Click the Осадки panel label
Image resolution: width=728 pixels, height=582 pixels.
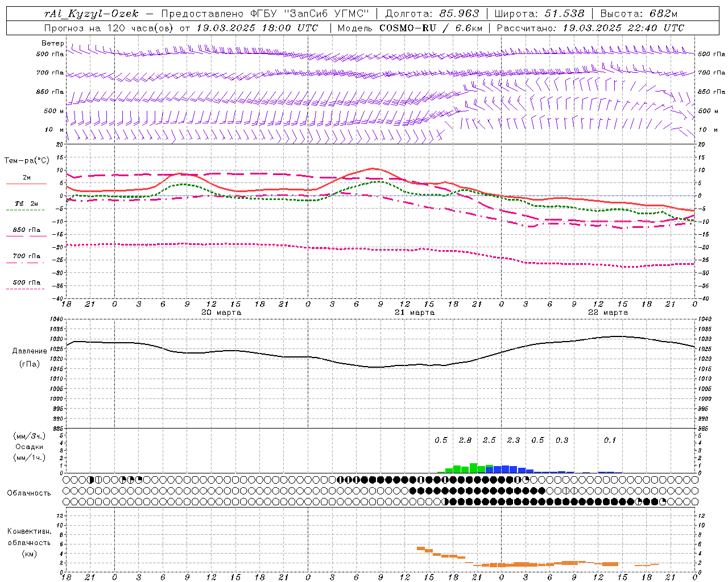(30, 447)
